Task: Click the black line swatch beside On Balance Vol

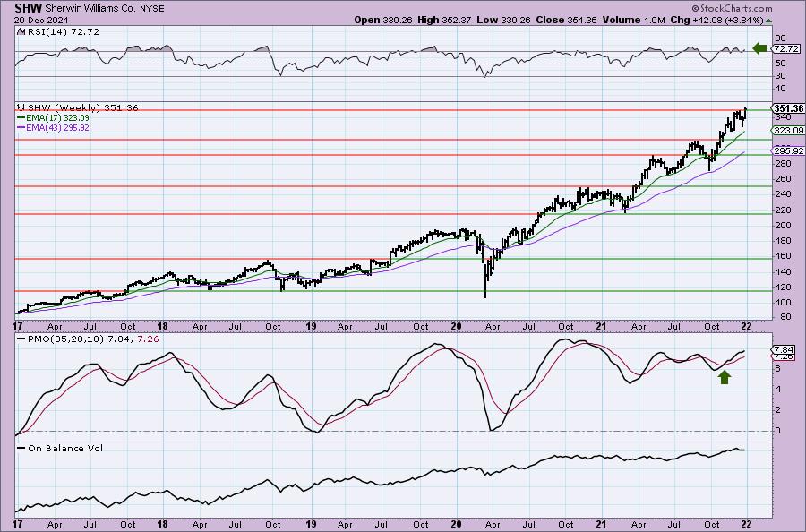Action: [x=21, y=448]
